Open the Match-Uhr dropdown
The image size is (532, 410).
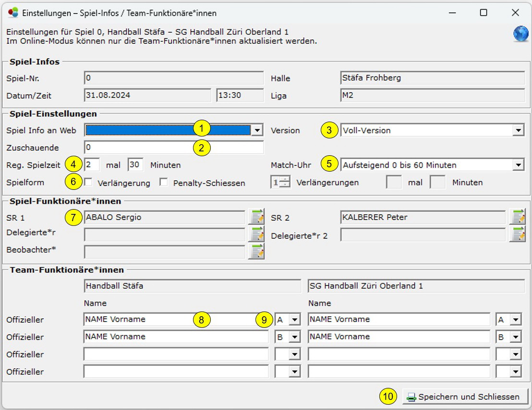click(518, 165)
